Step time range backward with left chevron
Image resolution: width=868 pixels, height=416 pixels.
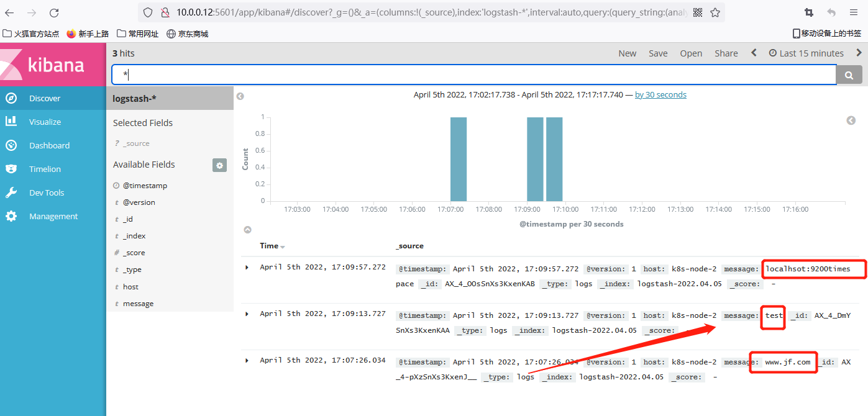754,53
